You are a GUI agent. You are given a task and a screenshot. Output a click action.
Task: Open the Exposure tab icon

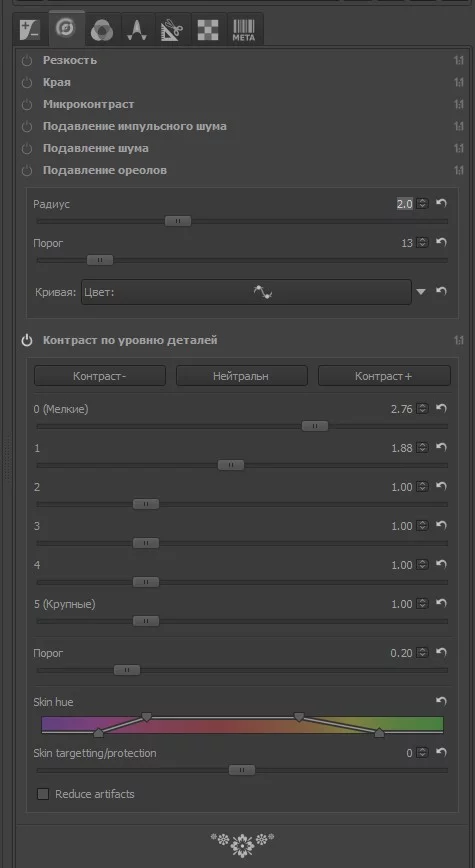tap(30, 30)
